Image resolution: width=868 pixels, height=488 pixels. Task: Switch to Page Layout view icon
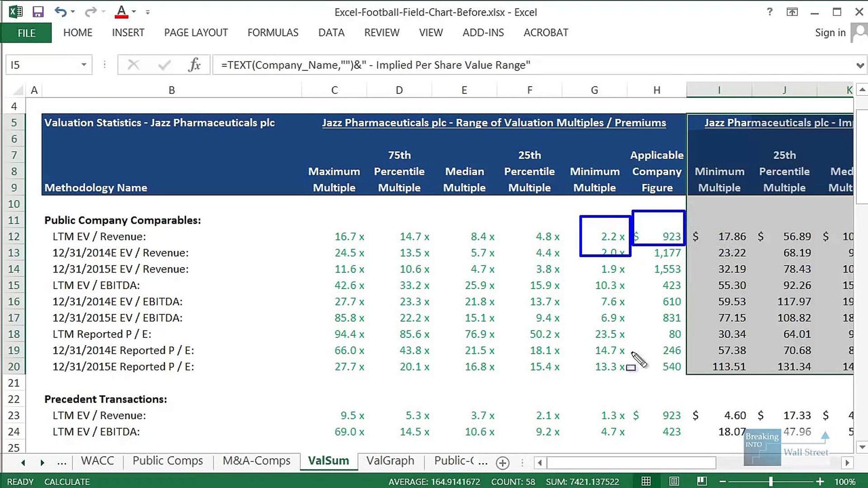click(674, 482)
